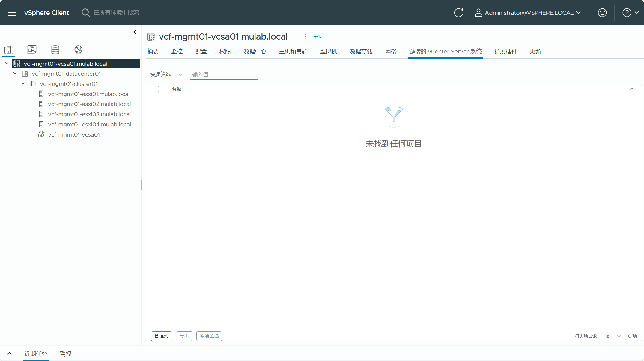Click the smiley feedback icon
Viewport: 644px width, 361px height.
tap(602, 13)
